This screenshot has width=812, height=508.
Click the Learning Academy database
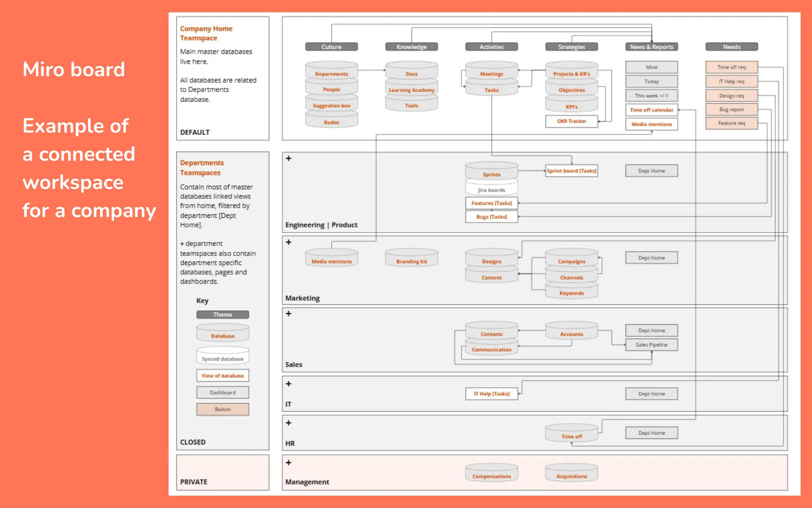pos(411,89)
